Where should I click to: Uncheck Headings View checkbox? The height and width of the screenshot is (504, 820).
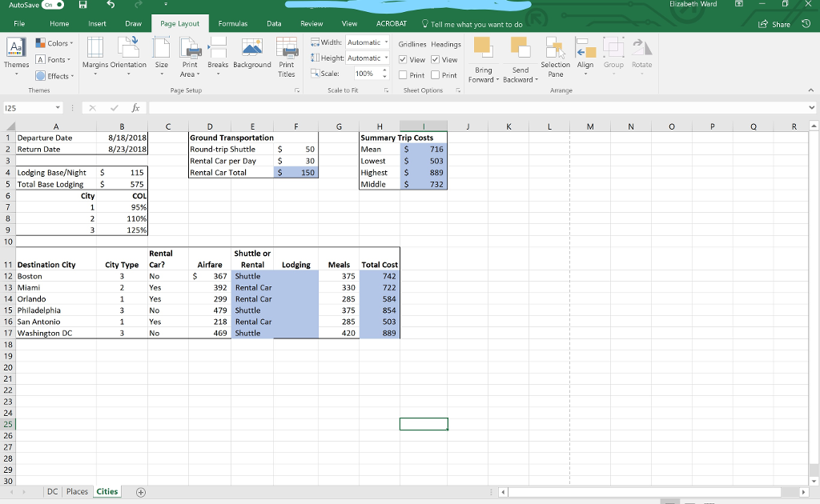[435, 59]
